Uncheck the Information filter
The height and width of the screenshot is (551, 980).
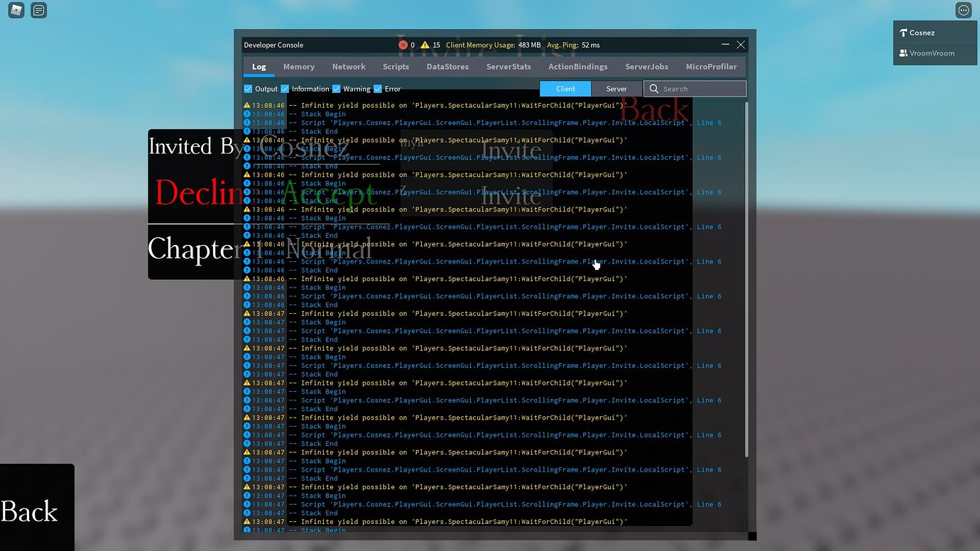click(285, 89)
